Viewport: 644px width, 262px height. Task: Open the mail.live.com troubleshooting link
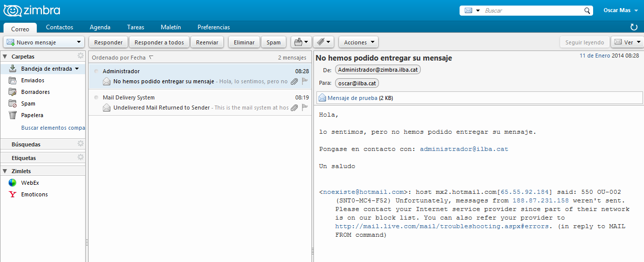pos(442,226)
